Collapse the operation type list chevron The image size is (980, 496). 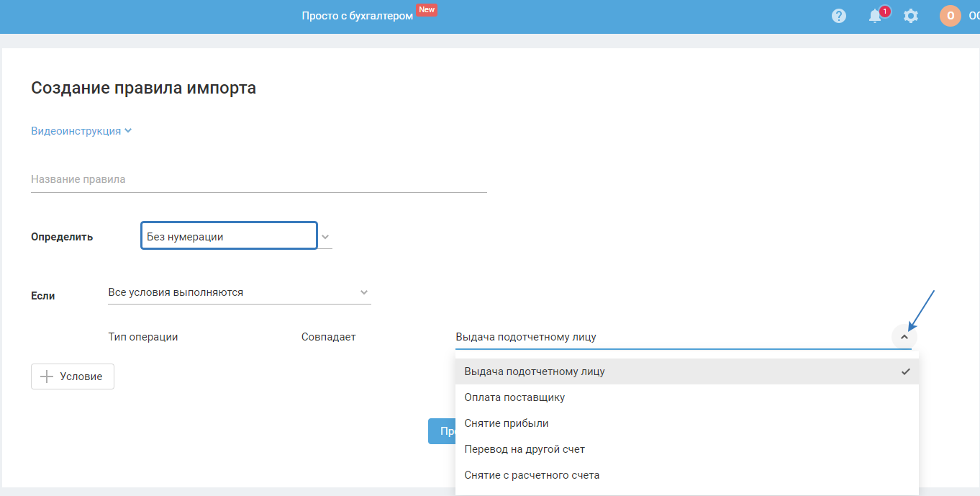904,337
